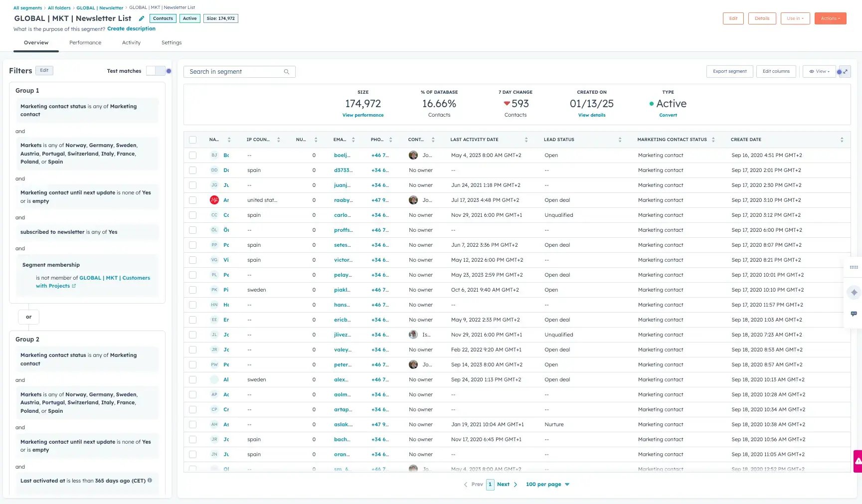This screenshot has height=504, width=862.
Task: Open external link icon beside Customers with Projects
Action: point(74,286)
